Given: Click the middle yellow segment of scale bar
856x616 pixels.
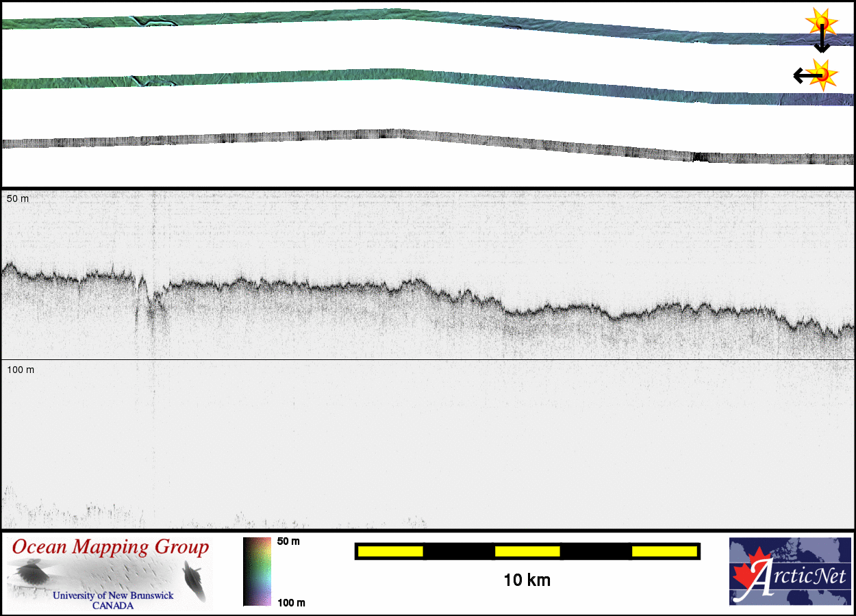Looking at the screenshot, I should coord(527,551).
